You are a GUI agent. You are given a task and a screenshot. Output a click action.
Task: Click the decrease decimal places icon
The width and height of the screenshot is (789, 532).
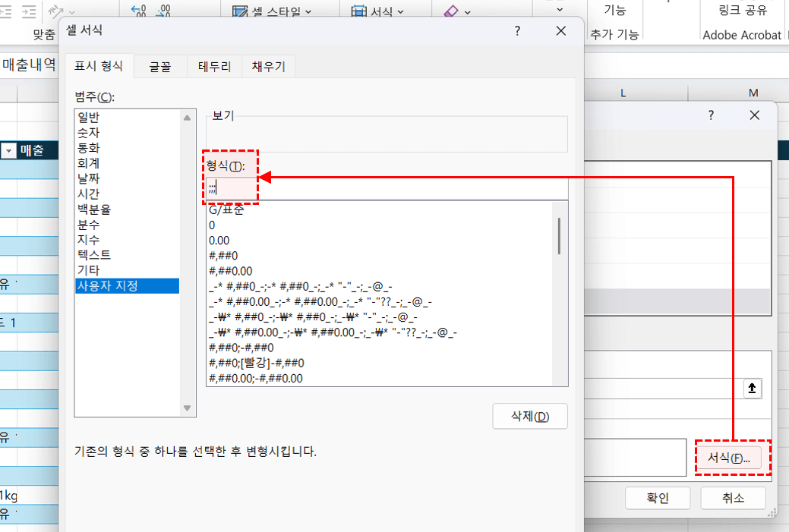[162, 11]
